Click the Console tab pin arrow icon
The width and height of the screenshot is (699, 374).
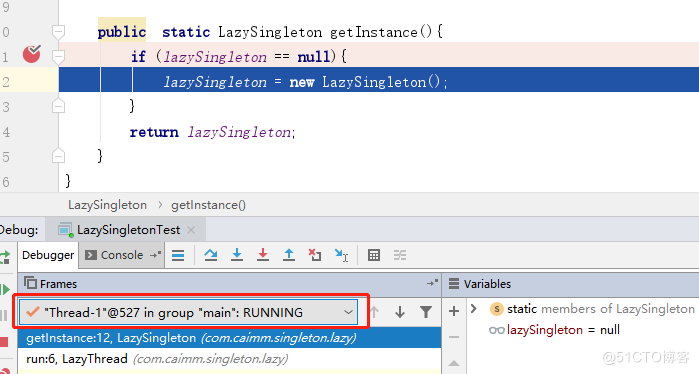[155, 255]
